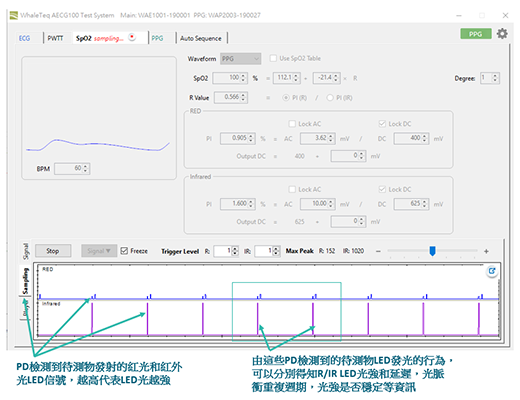Switch to the ECG tab
Image resolution: width=520 pixels, height=400 pixels.
click(x=24, y=38)
